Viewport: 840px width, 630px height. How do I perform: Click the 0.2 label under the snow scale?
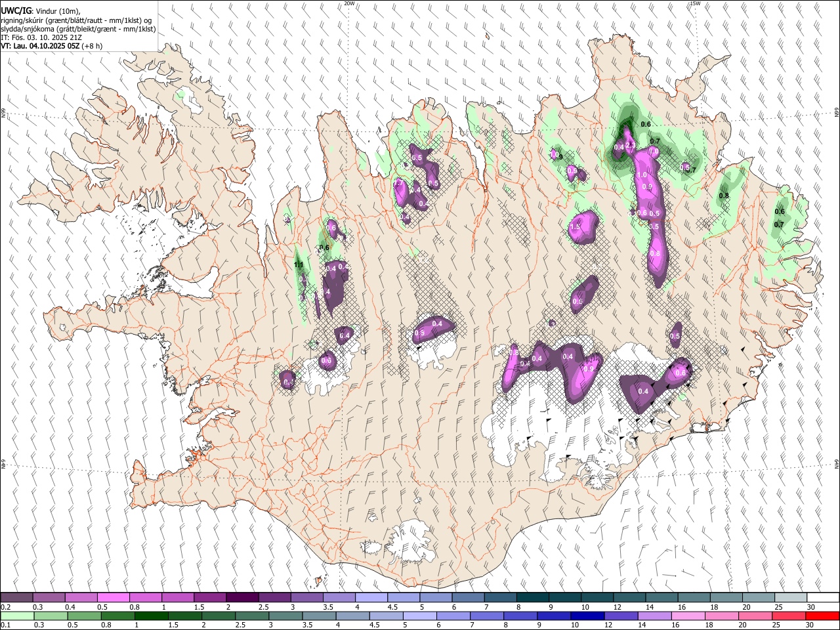5,607
